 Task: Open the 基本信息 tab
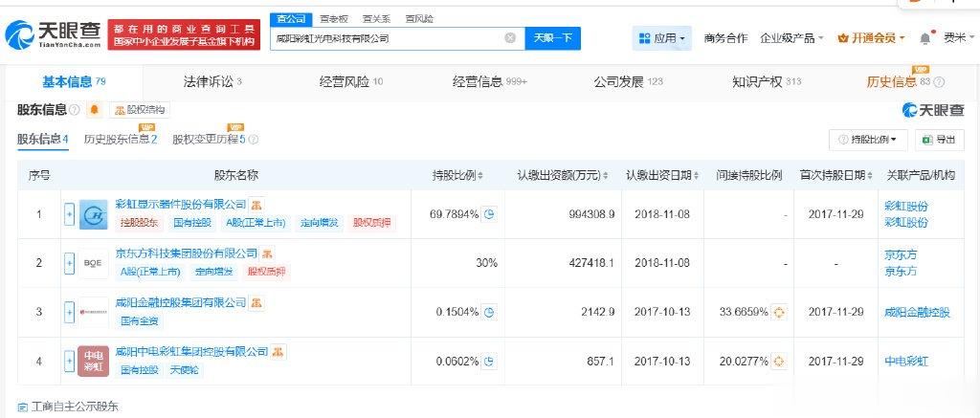pos(74,82)
